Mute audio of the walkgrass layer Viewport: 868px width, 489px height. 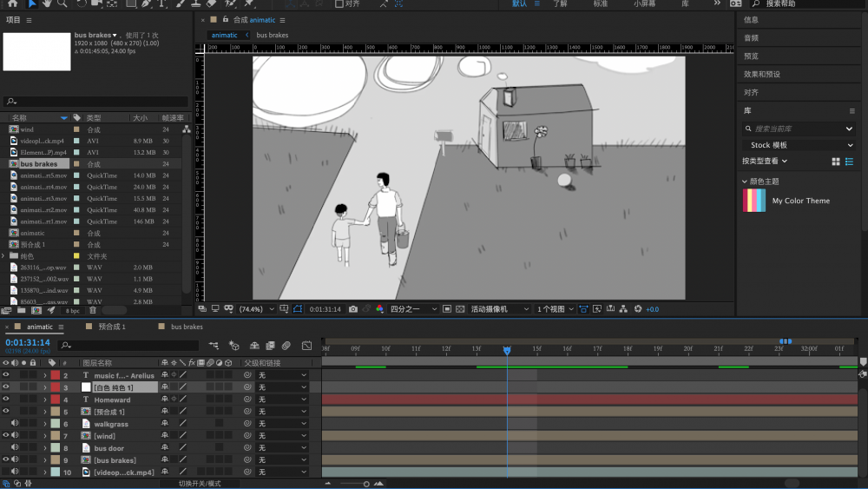(15, 424)
